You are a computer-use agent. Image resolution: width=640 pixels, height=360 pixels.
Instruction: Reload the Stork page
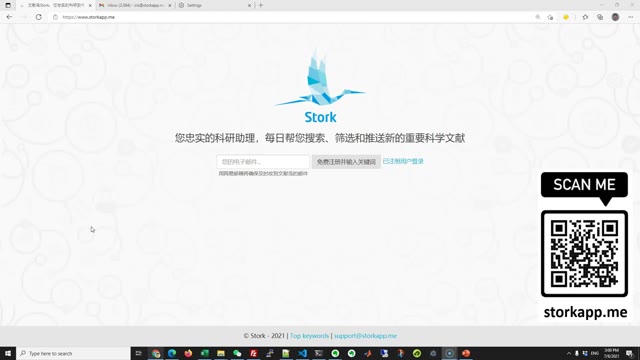pos(38,17)
